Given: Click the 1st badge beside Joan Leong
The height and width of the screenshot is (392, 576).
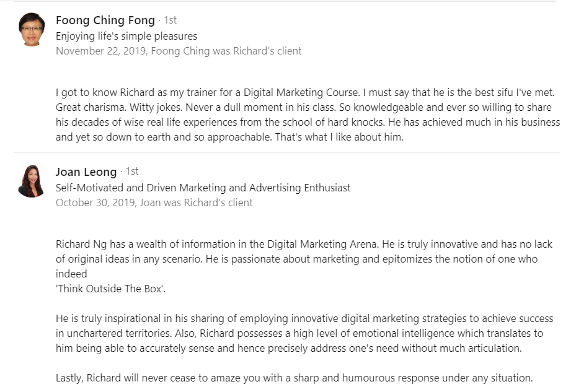Looking at the screenshot, I should point(132,172).
